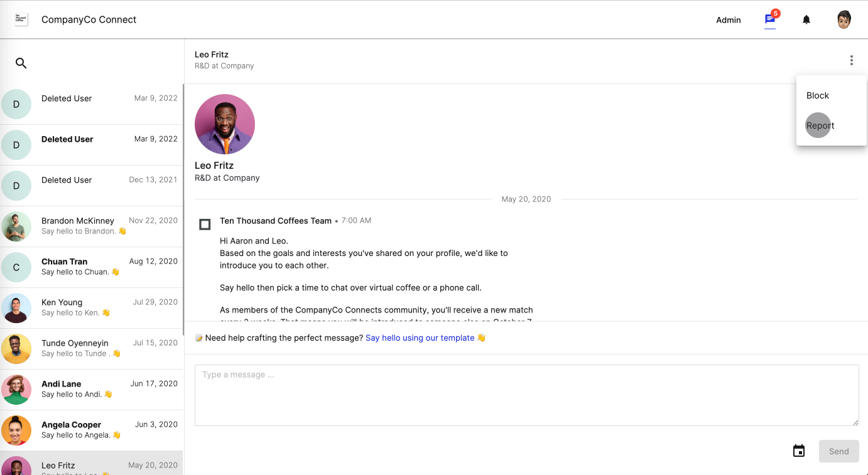Click Andi Lane's avatar photo
This screenshot has width=868, height=475.
point(16,390)
